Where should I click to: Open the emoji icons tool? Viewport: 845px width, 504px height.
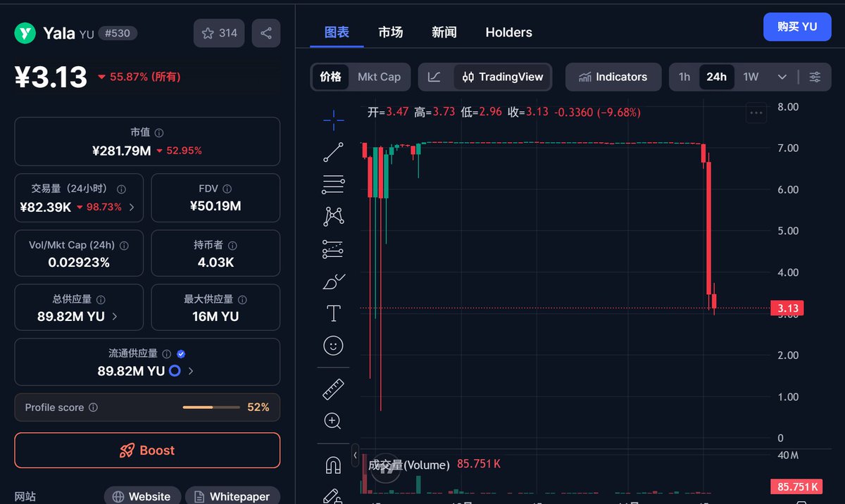click(333, 346)
